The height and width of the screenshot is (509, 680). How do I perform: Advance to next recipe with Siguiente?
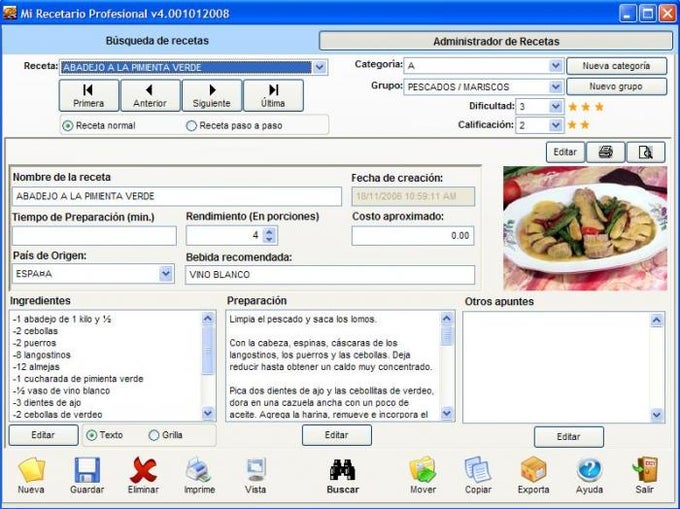tap(212, 96)
